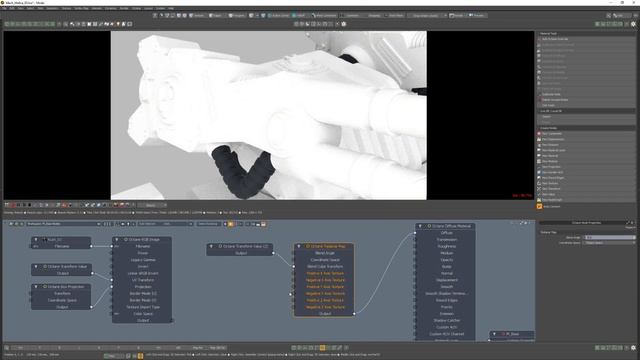
Task: Open the node graph selector dropdown
Action: point(63,224)
